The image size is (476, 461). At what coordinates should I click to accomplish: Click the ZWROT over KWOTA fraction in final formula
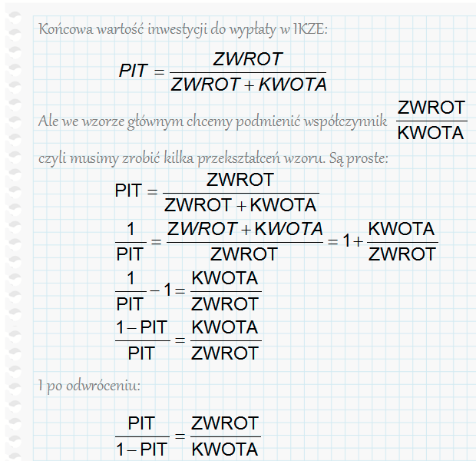224,436
